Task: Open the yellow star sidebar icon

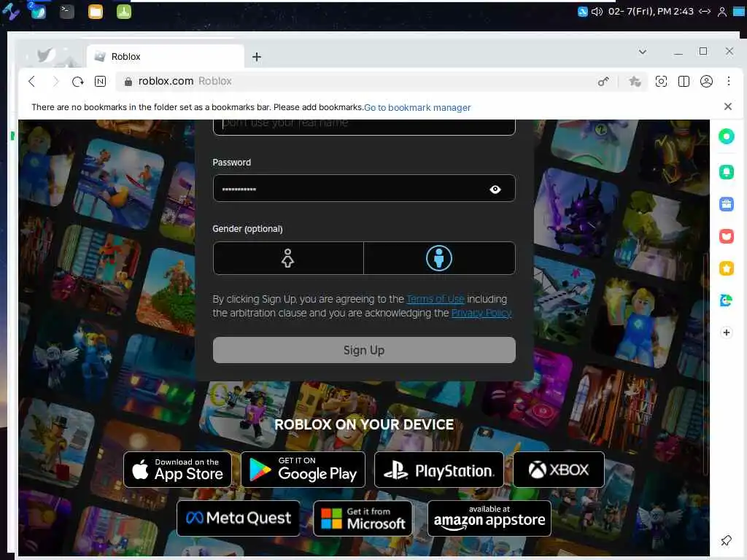Action: click(726, 268)
